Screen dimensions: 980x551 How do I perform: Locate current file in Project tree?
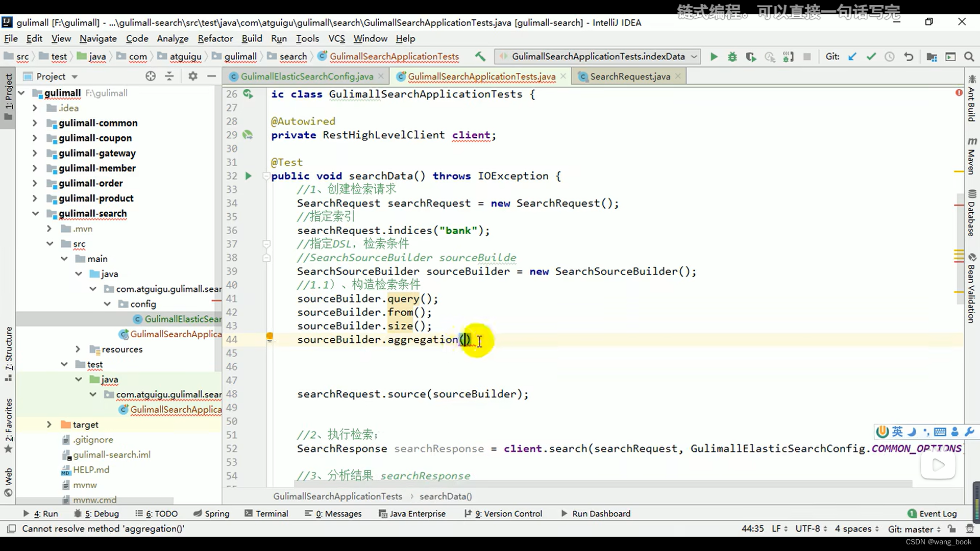point(151,76)
